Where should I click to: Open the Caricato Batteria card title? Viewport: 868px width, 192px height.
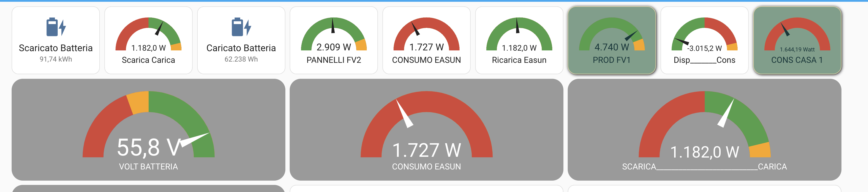tap(241, 48)
